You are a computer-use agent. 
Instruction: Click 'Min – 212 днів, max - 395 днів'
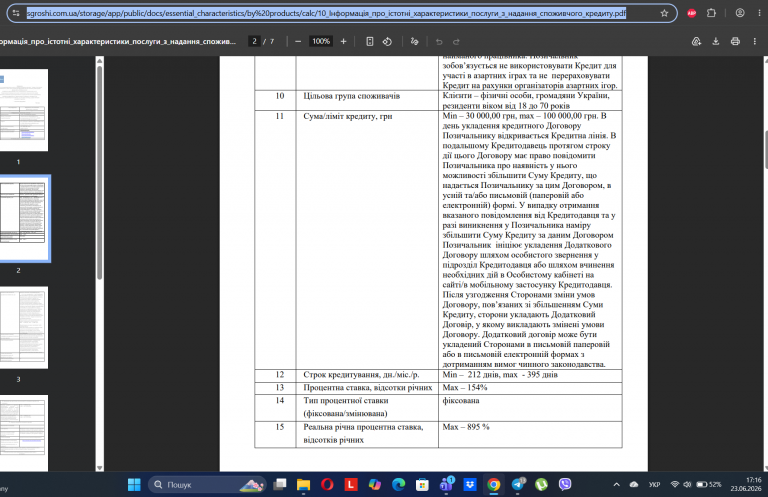pyautogui.click(x=500, y=375)
